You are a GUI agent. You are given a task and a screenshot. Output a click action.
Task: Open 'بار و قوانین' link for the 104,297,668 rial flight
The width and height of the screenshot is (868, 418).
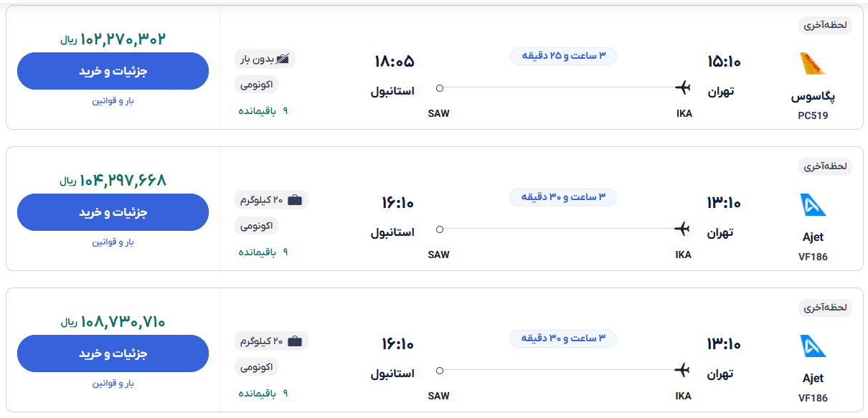click(113, 242)
